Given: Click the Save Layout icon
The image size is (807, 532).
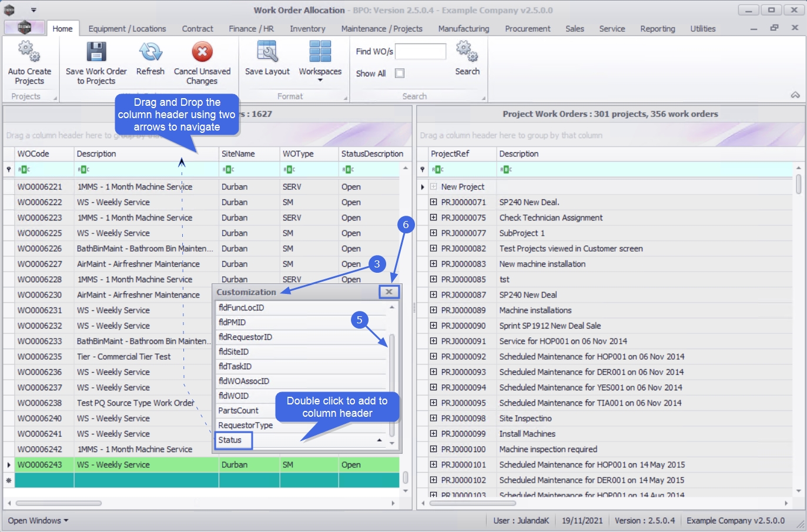Looking at the screenshot, I should [x=267, y=52].
